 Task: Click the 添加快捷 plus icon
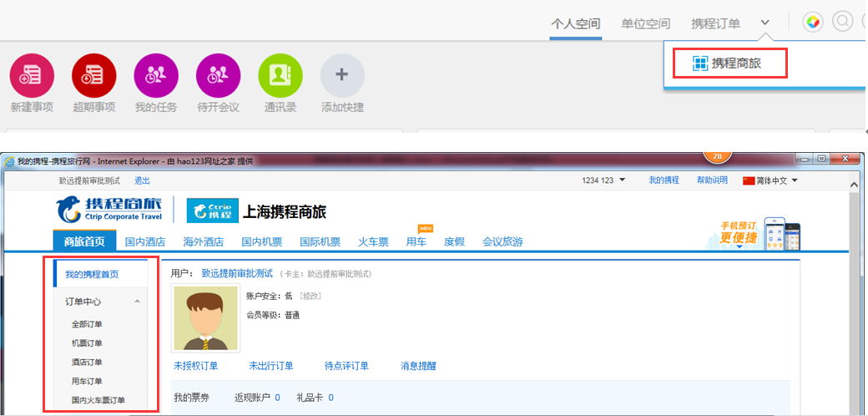coord(343,76)
